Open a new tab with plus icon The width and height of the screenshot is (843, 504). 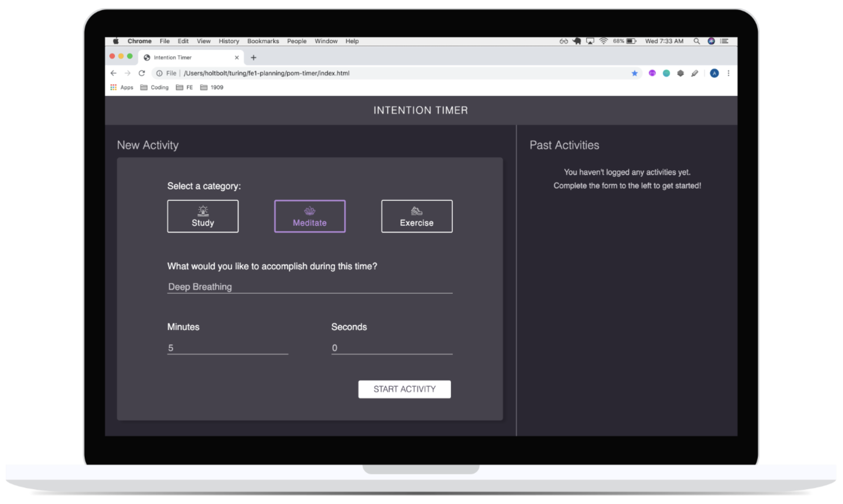pos(253,58)
